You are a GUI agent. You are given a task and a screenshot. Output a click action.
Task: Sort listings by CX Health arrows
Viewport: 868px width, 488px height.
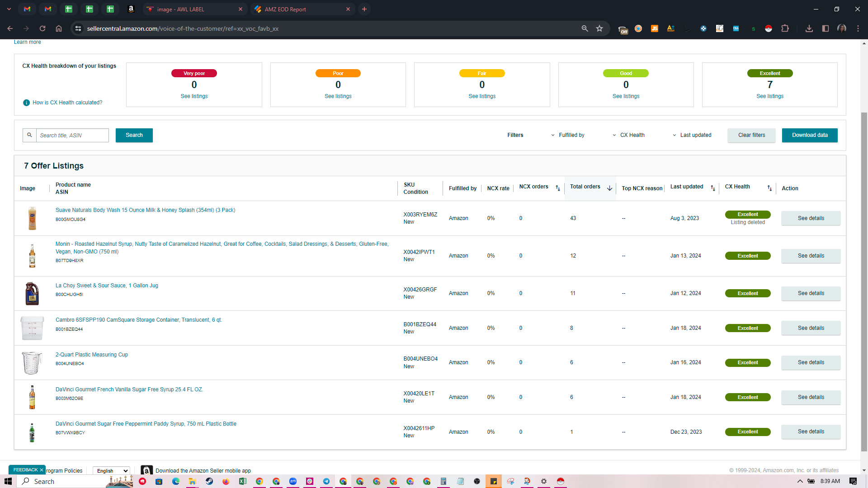pyautogui.click(x=769, y=188)
